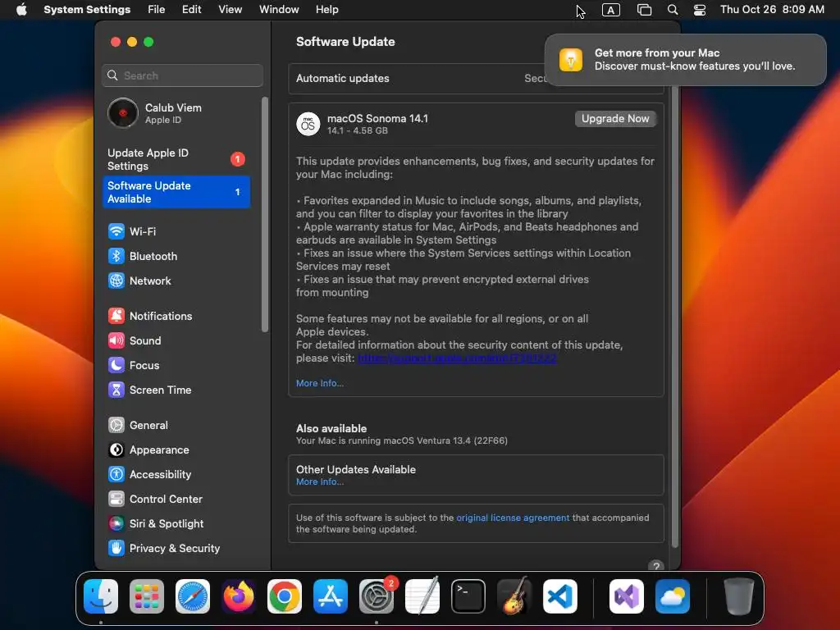
Task: Open Visual Studio from the Dock
Action: click(x=626, y=596)
